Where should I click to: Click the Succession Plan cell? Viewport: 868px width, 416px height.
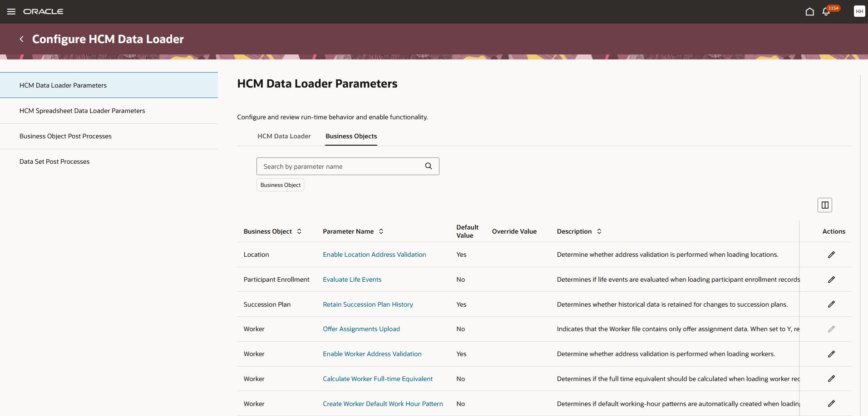(267, 304)
